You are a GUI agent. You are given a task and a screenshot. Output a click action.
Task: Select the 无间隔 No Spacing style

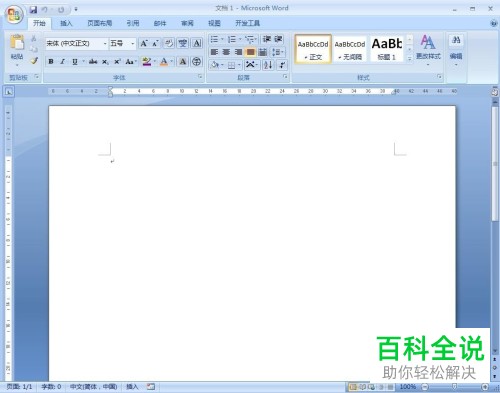[x=350, y=49]
